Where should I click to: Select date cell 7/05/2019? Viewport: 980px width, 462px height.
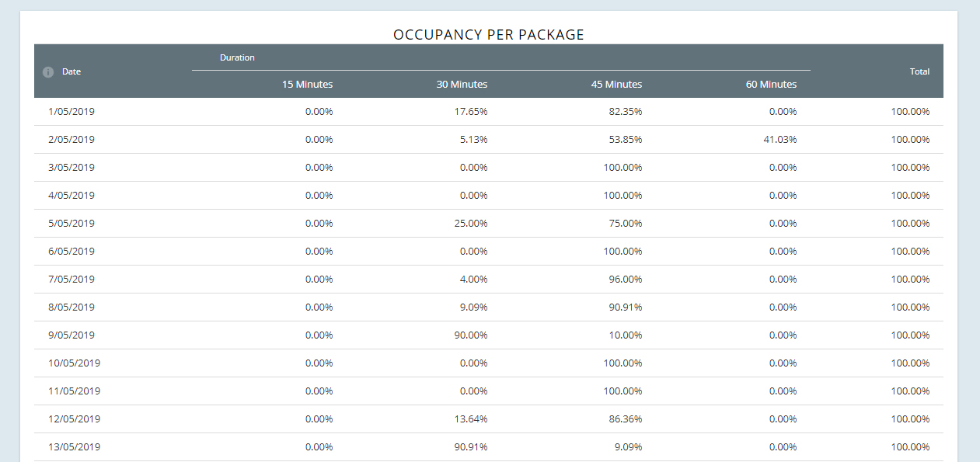point(71,280)
